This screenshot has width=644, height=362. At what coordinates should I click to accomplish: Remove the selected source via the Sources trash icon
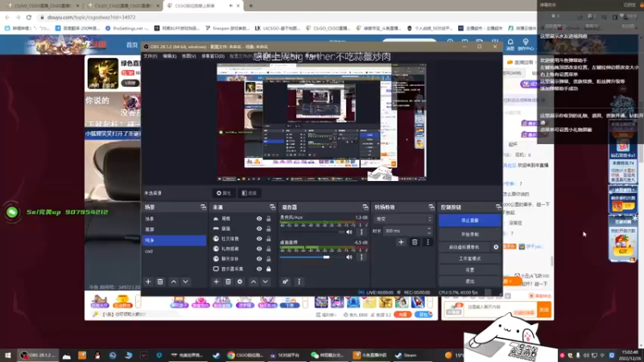(228, 282)
